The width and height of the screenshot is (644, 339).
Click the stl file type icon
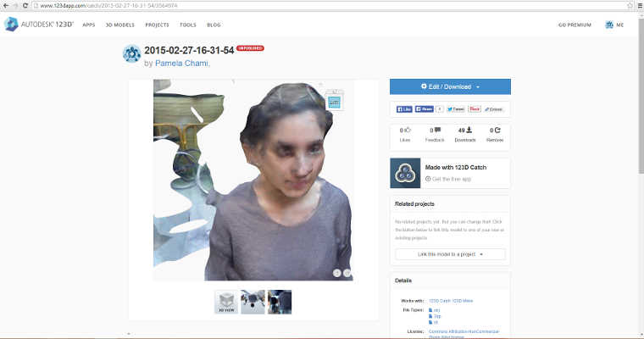430,323
